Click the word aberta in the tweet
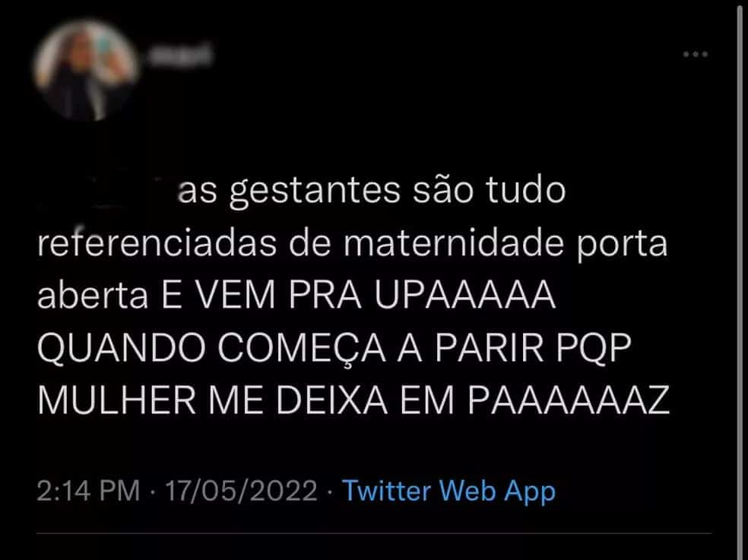 click(93, 295)
